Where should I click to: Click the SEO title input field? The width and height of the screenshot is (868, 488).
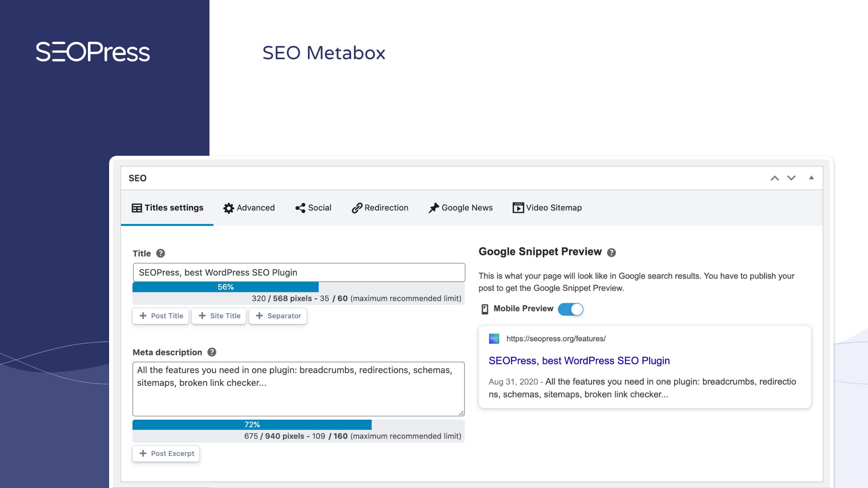[x=299, y=272]
